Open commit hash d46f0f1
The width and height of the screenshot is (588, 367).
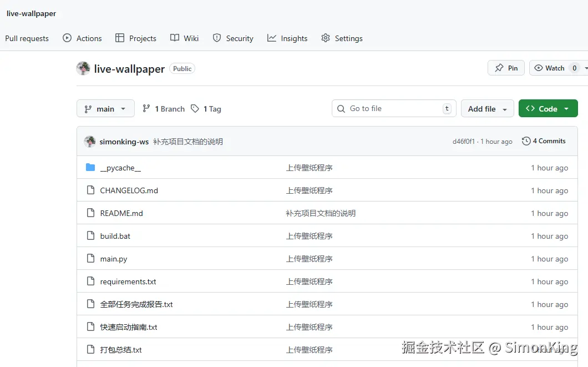pos(464,142)
